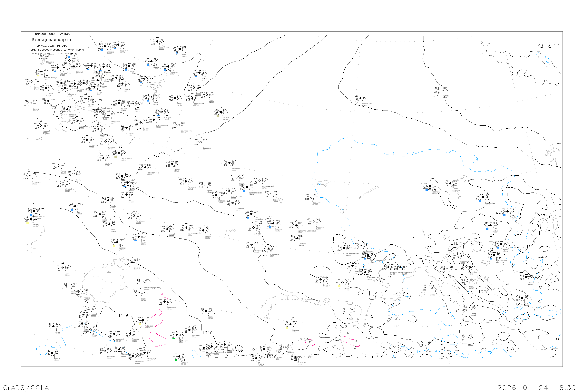588x392 pixels.
Task: Click the Магнитогорск station plot circle
Action: coord(145,167)
